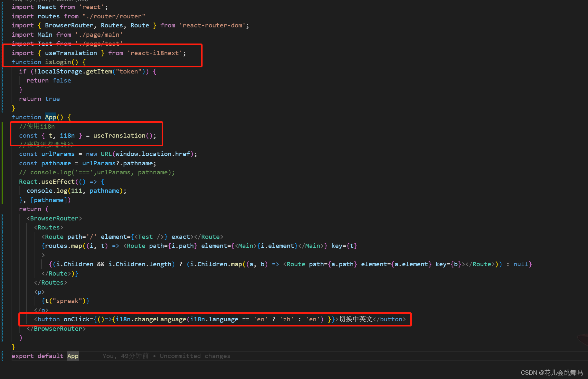The height and width of the screenshot is (379, 588).
Task: Click the green change bar beside const urlParams
Action: [x=3, y=154]
